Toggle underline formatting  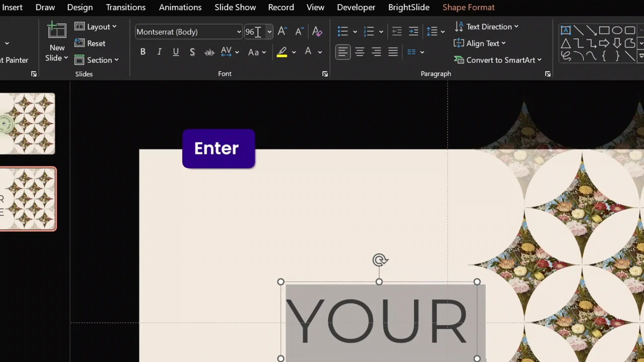click(176, 52)
